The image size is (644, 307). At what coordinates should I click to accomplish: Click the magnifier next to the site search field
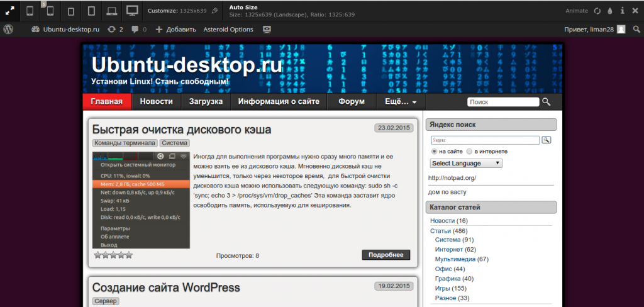[x=547, y=102]
